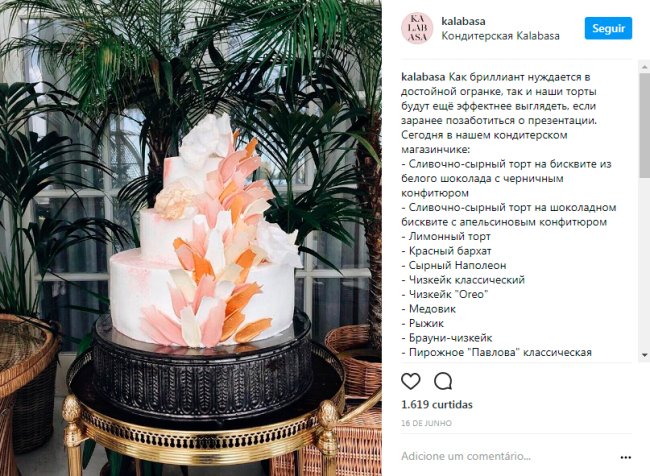Open comments with the speech bubble icon
This screenshot has height=476, width=650.
(x=443, y=381)
